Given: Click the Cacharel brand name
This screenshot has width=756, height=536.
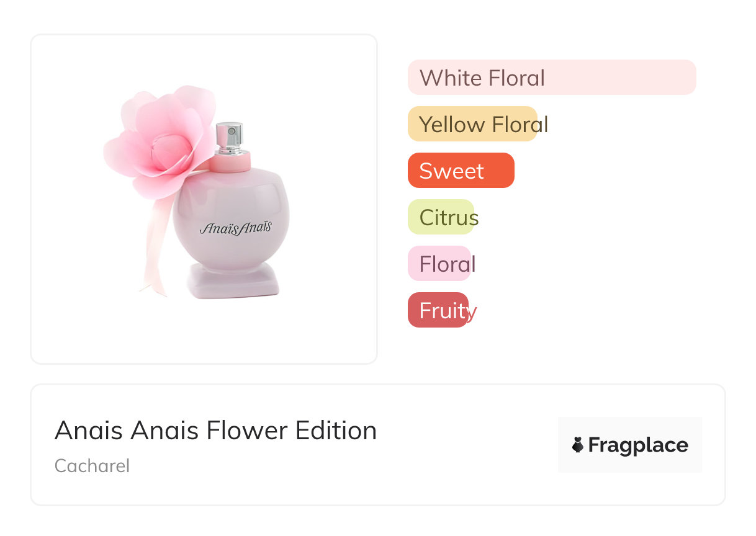Looking at the screenshot, I should (x=92, y=466).
